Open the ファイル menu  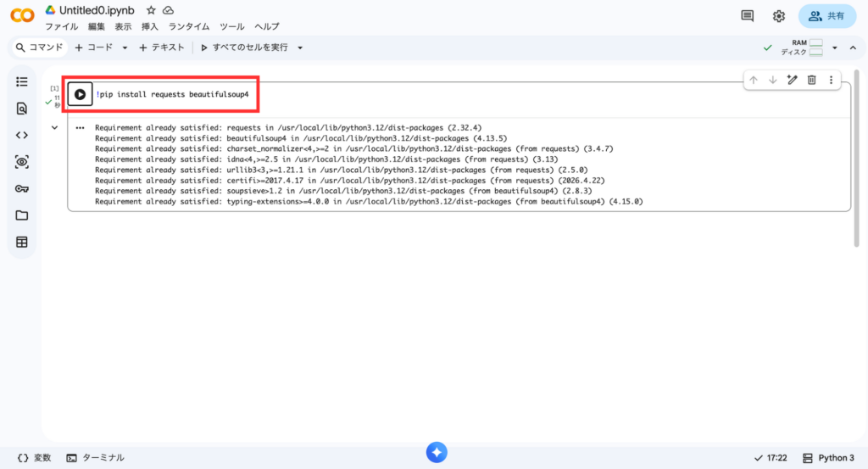tap(61, 26)
